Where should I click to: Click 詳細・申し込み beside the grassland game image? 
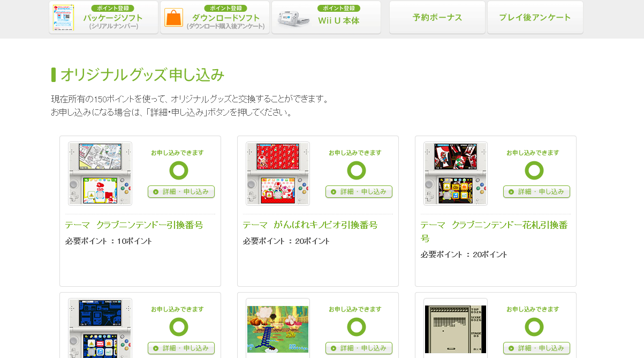359,348
